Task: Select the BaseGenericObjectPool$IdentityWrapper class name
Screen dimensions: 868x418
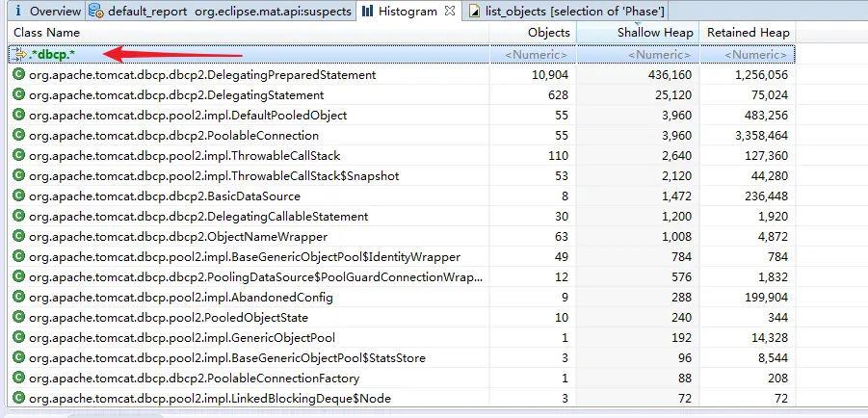Action: coord(245,257)
